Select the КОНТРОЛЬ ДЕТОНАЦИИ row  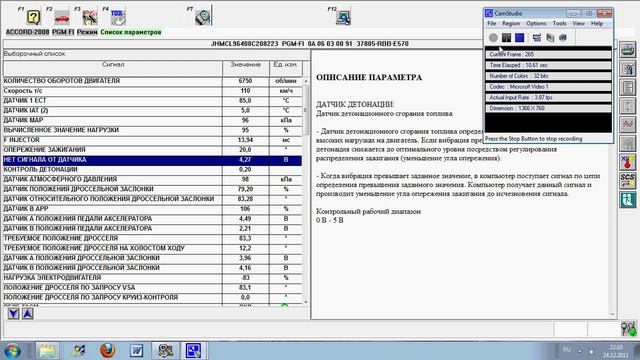[x=153, y=169]
